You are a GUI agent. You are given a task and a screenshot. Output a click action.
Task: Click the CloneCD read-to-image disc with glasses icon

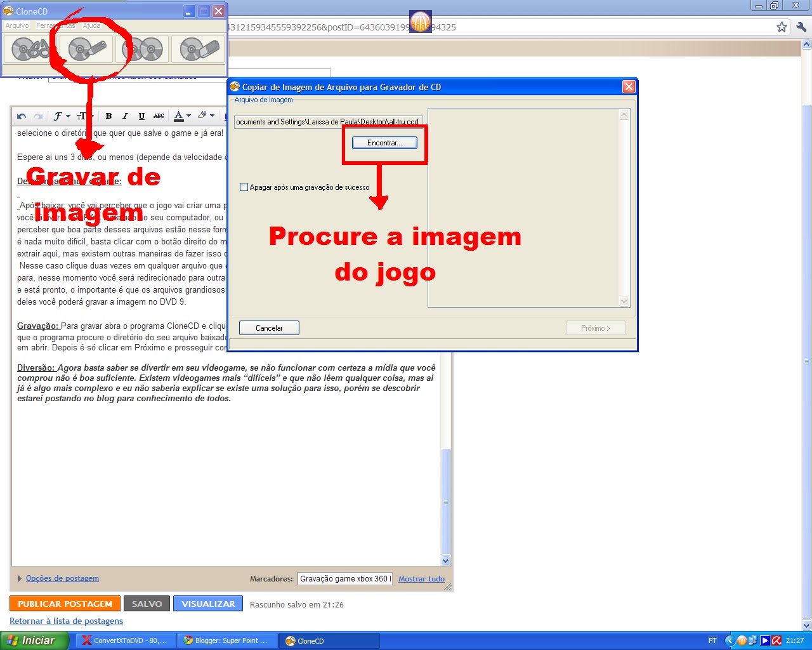[29, 49]
